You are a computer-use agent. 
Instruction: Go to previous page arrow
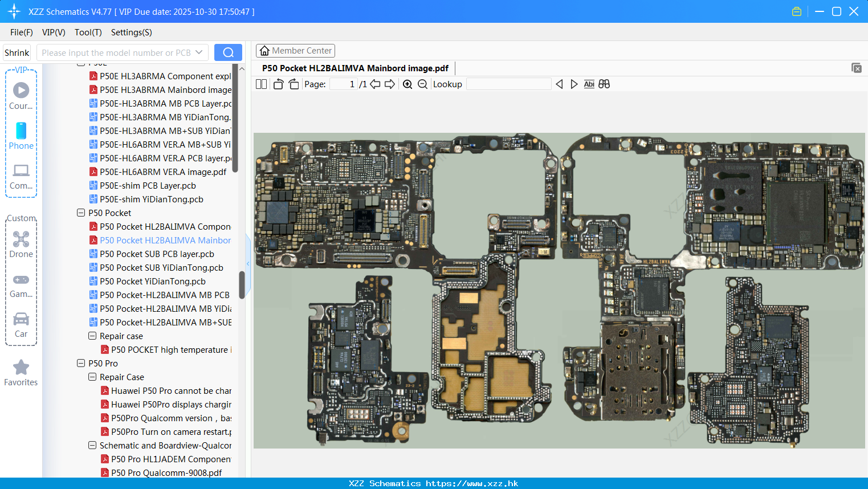tap(375, 84)
